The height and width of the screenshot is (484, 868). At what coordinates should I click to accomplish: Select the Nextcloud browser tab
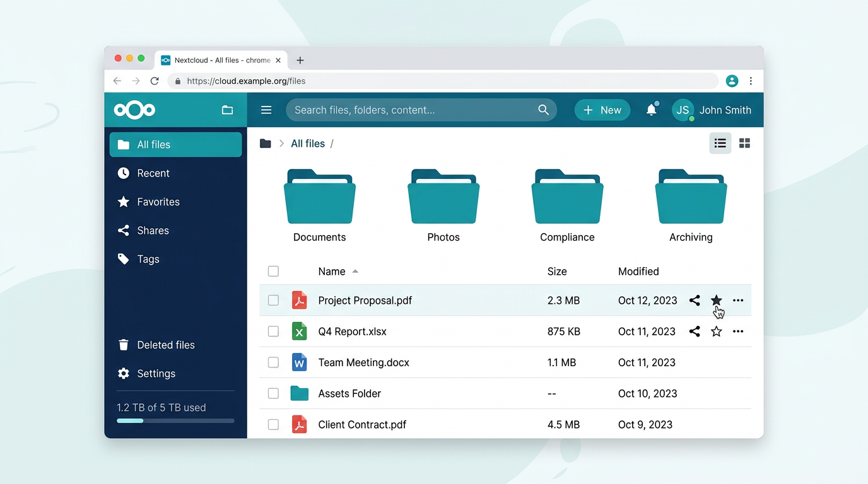[x=218, y=60]
